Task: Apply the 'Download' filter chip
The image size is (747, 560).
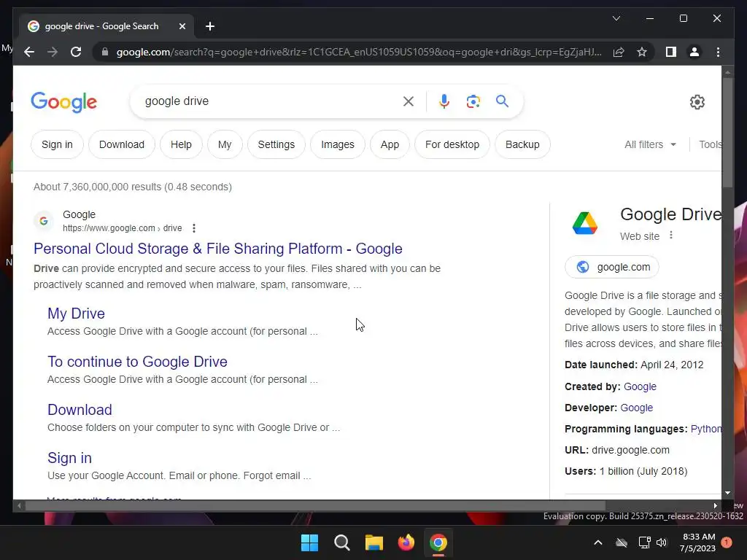Action: click(122, 144)
